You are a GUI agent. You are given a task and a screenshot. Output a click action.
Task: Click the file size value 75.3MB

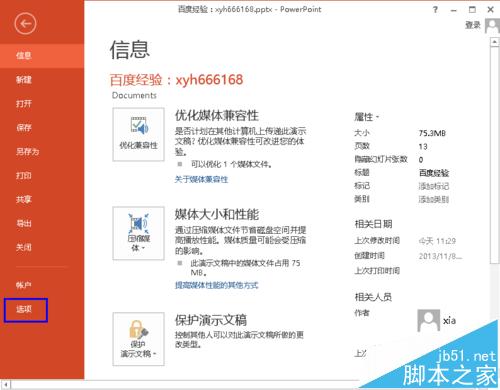432,133
